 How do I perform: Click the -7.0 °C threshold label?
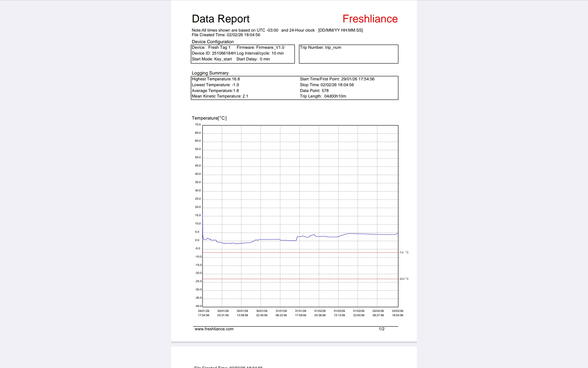coord(404,252)
